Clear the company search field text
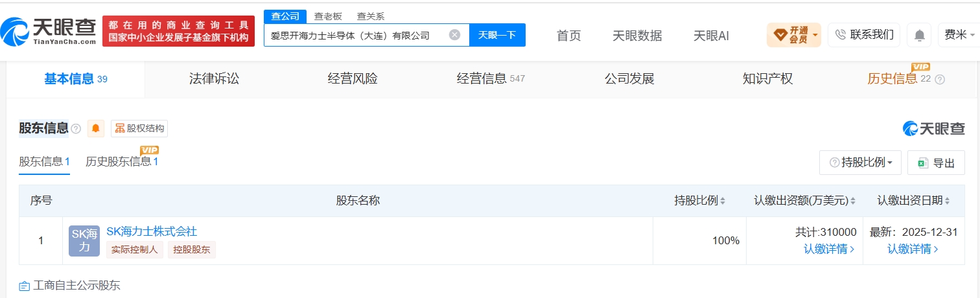The image size is (980, 298). [455, 35]
